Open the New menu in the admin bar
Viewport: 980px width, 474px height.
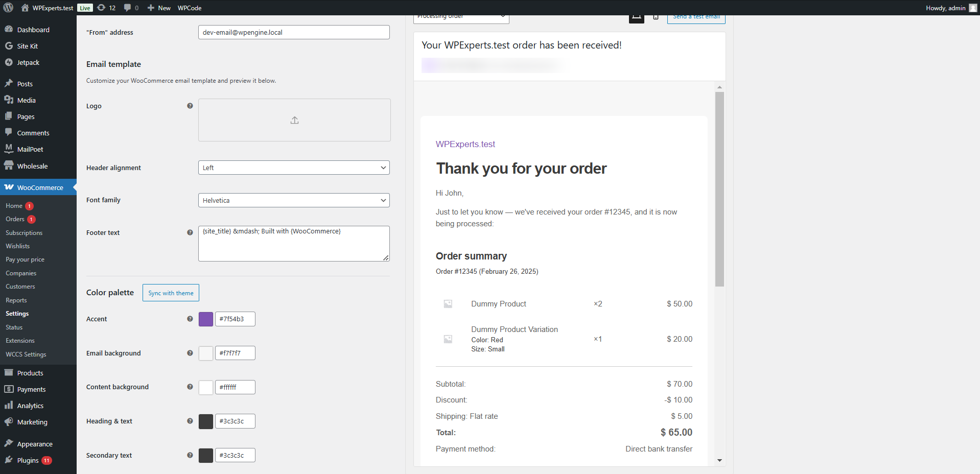pyautogui.click(x=158, y=8)
